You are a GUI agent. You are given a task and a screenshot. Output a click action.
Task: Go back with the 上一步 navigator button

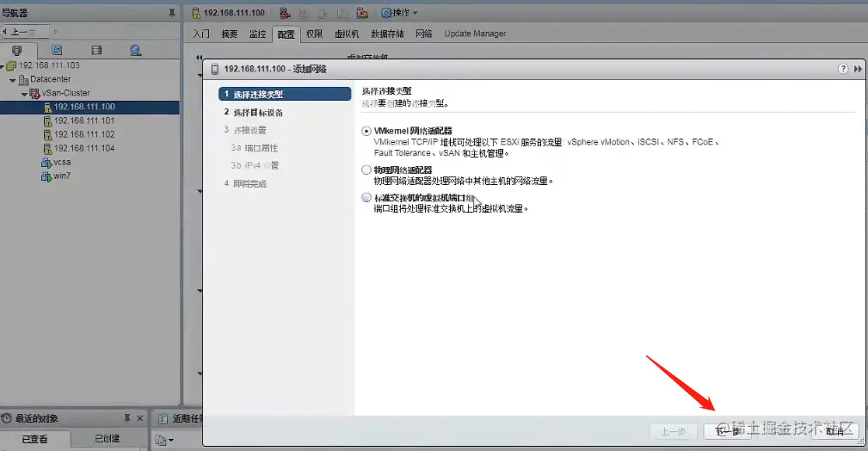[x=25, y=32]
